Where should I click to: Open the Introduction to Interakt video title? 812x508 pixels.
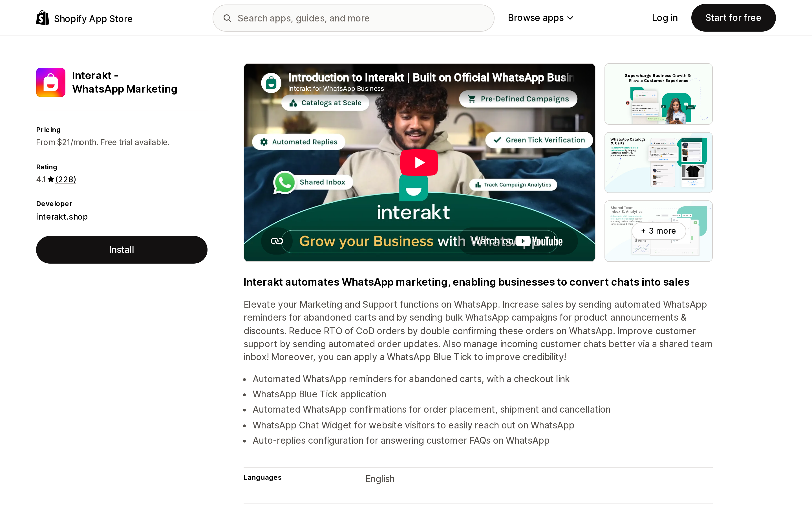click(431, 77)
